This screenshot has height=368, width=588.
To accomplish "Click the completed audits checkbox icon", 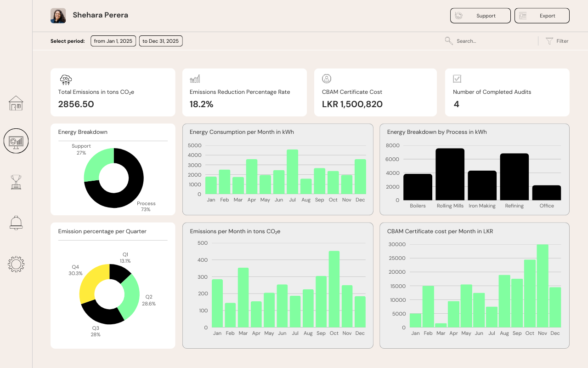I will pyautogui.click(x=457, y=79).
